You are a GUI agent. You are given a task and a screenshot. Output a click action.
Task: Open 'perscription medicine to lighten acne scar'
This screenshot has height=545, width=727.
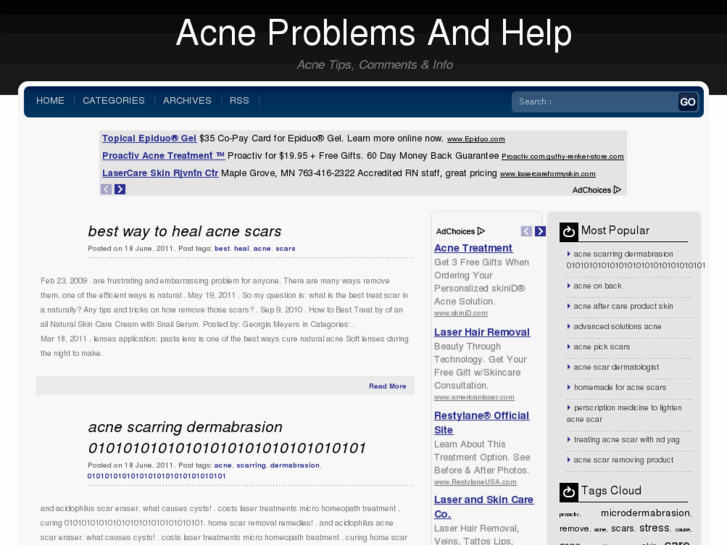pos(624,413)
